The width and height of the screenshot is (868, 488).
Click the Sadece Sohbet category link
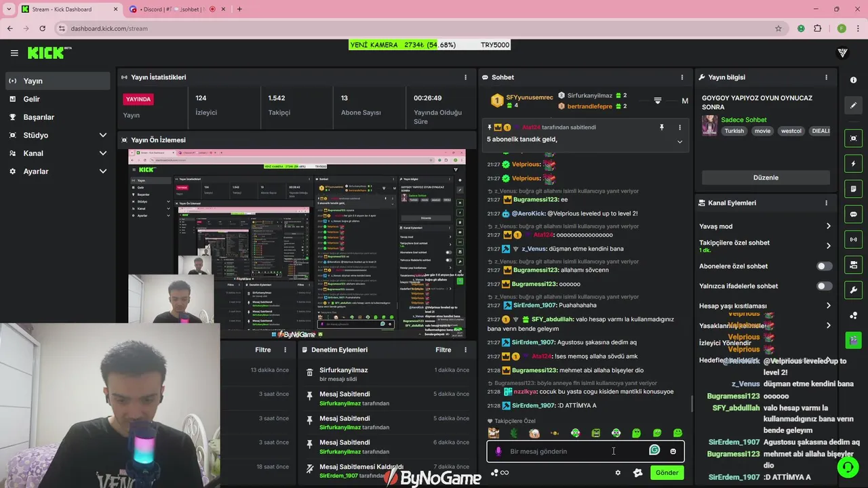click(744, 120)
